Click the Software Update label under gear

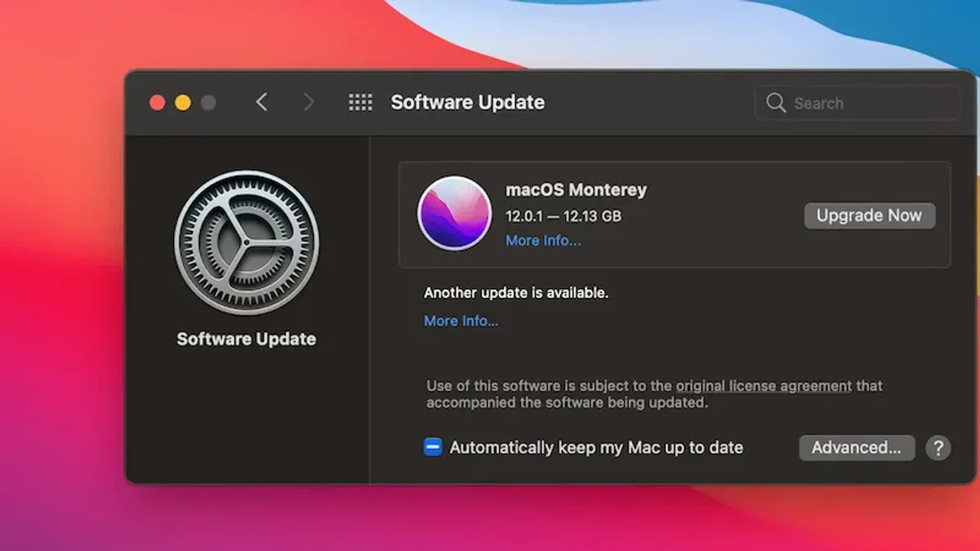[247, 339]
